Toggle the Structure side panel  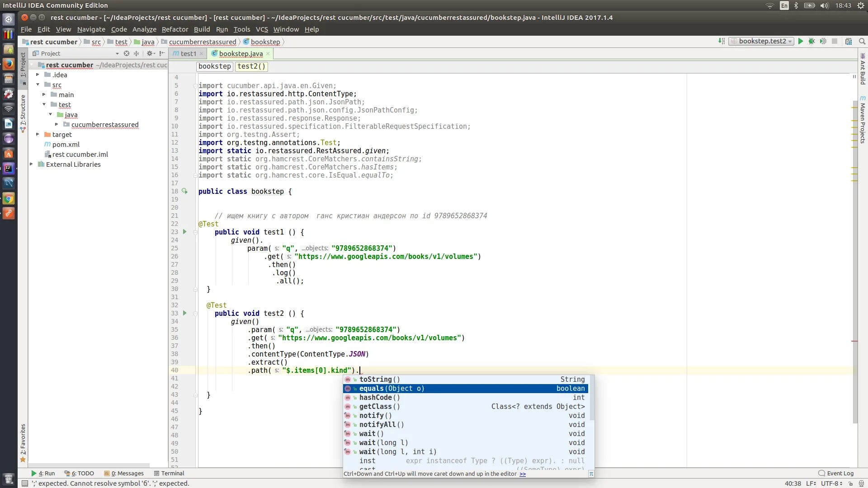(x=23, y=114)
